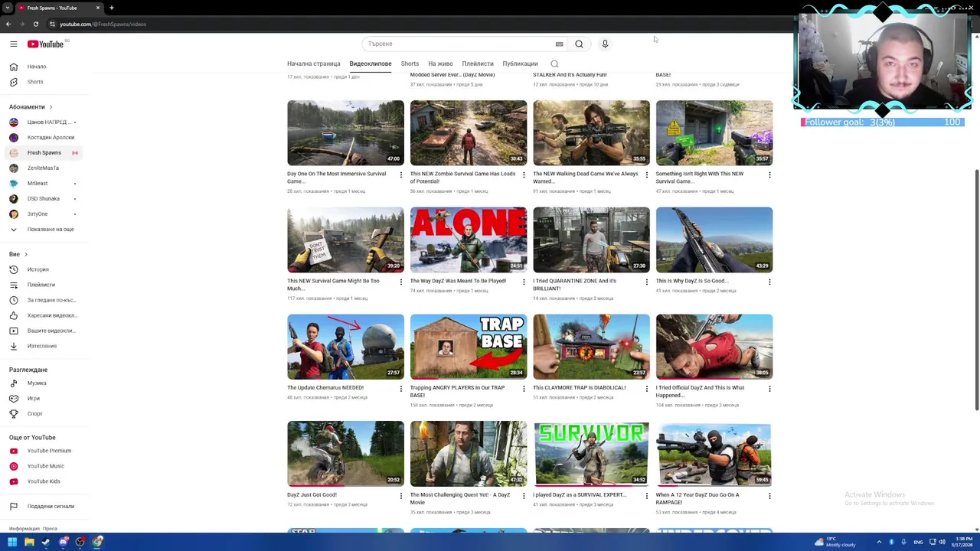Viewport: 980px width, 551px height.
Task: Open options menu for This CLAYMORE TRAP video
Action: [646, 389]
